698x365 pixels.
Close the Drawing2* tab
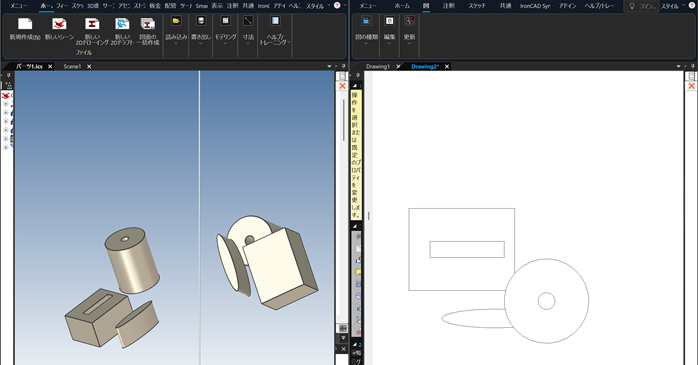[x=446, y=66]
